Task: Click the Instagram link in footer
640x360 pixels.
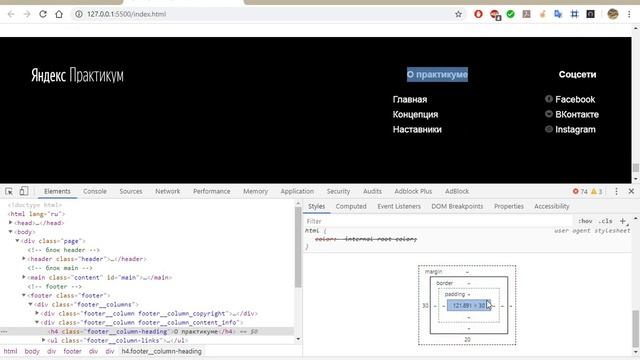Action: [575, 129]
